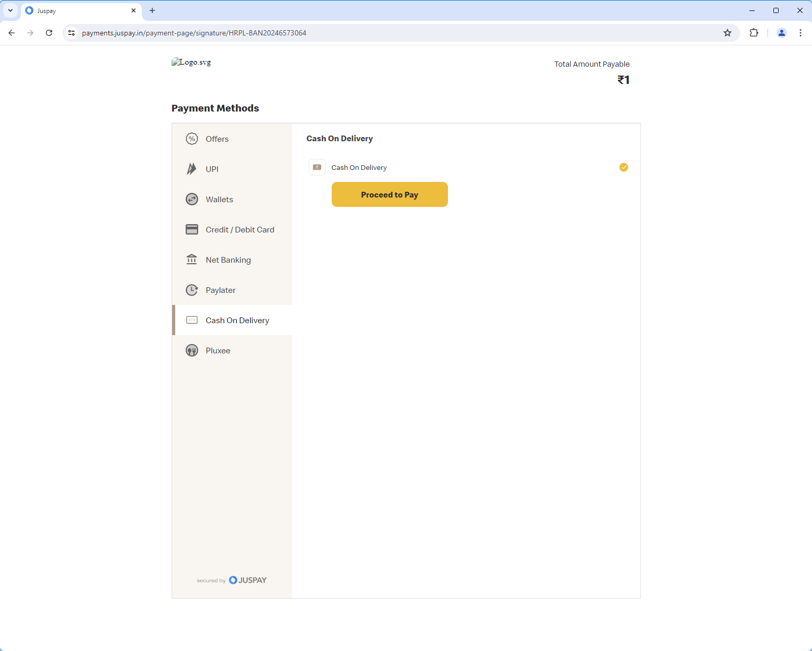Select the UPI logo icon
Screen dimensions: 812x651
(x=192, y=169)
